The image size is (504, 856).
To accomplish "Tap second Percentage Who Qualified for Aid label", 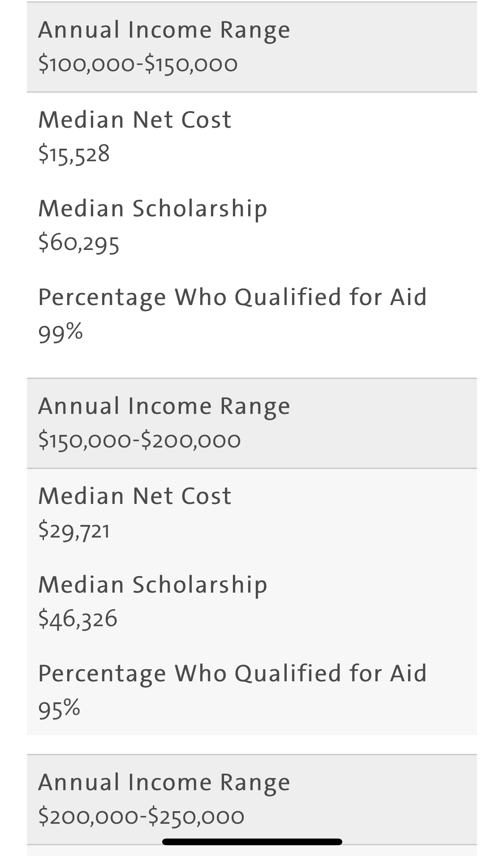I will (233, 673).
